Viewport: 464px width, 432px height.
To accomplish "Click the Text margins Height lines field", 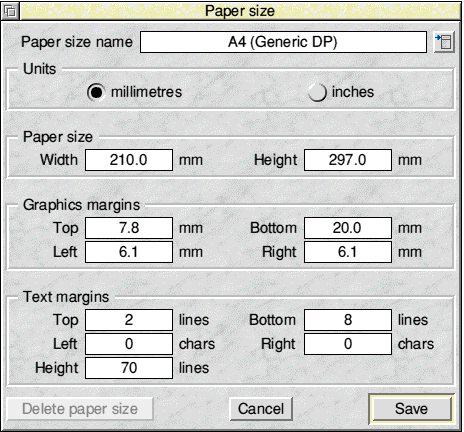I will coord(129,368).
